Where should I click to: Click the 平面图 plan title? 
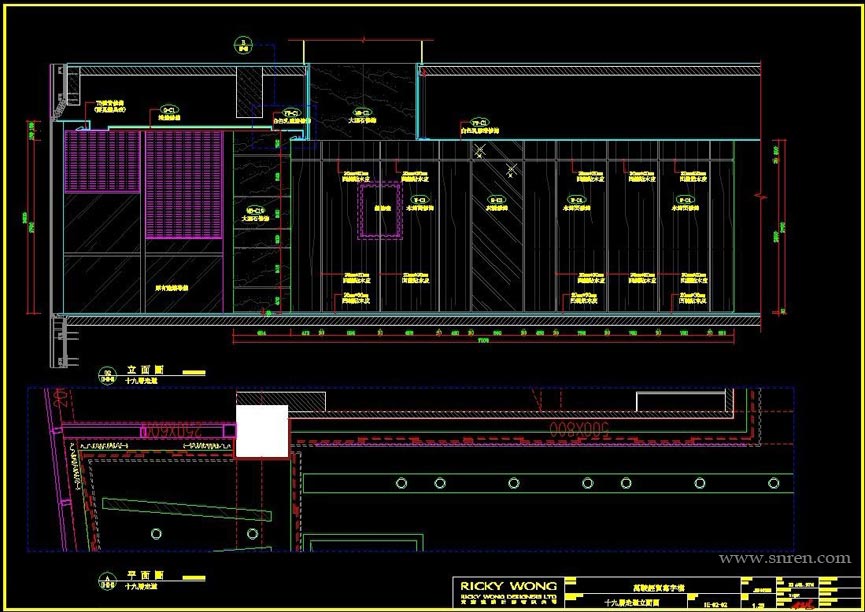pos(146,575)
